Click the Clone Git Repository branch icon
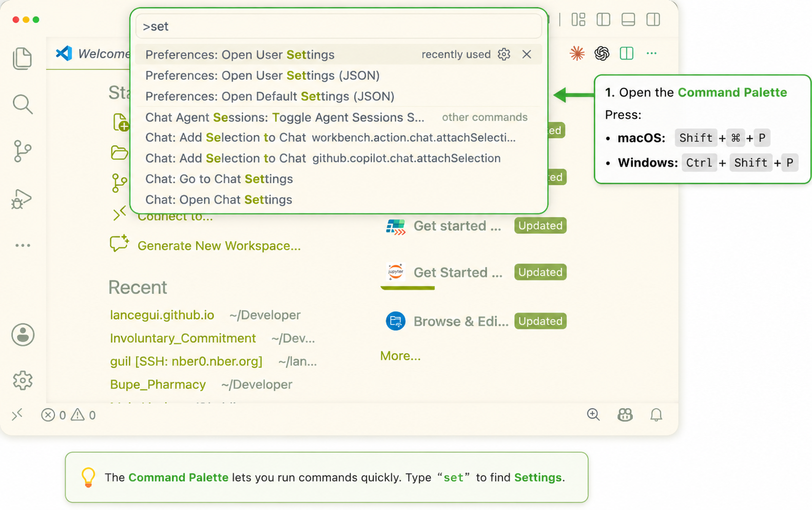The image size is (812, 510). click(120, 183)
